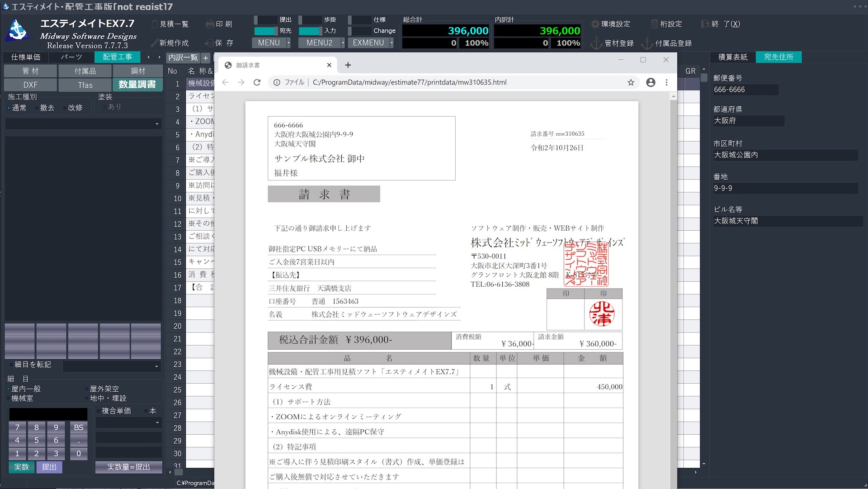The image size is (868, 489).
Task: Open the MENU dropdown arrow
Action: coord(288,43)
